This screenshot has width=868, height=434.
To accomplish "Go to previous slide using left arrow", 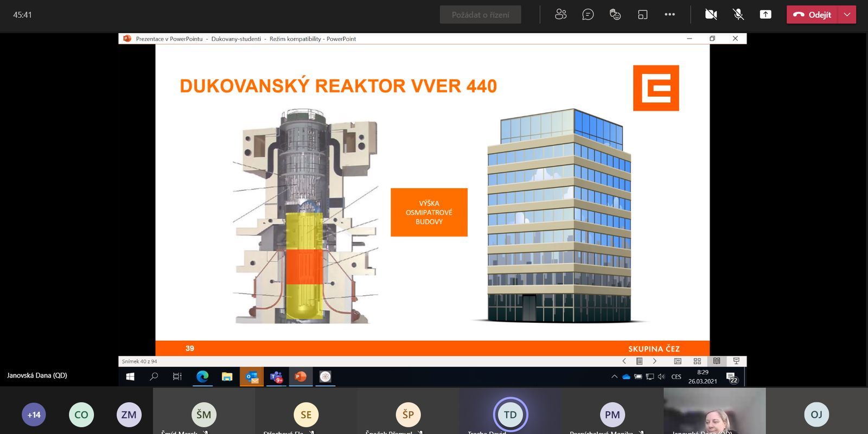I will pos(624,361).
